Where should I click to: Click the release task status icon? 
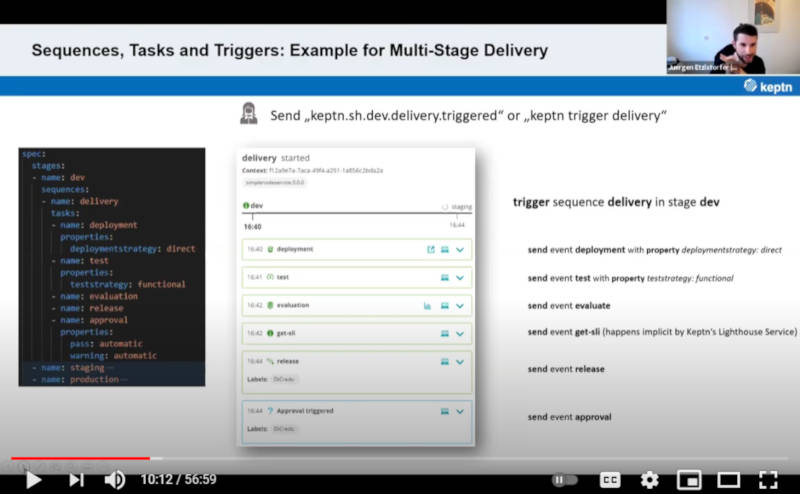(x=270, y=361)
